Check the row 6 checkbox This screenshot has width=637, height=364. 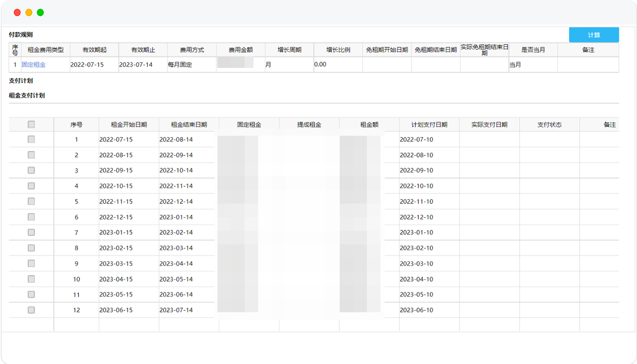click(31, 217)
